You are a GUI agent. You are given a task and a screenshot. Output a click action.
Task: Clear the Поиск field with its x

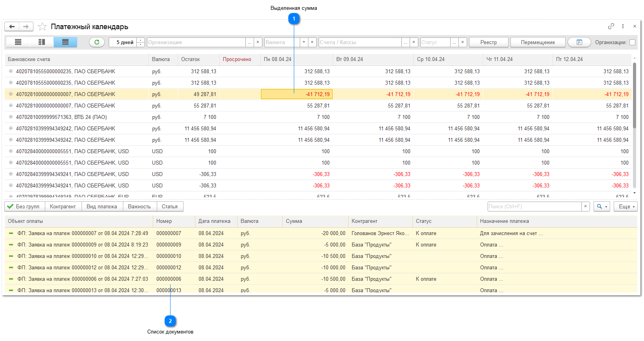586,206
